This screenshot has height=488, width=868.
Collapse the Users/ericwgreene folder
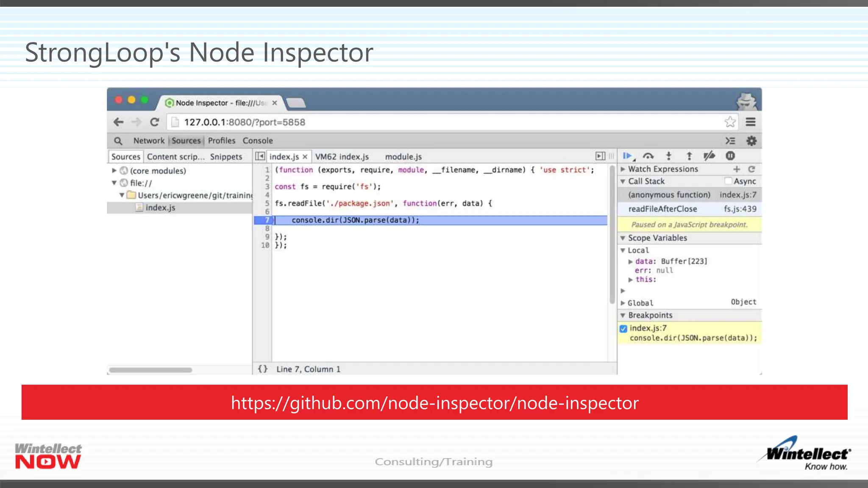[x=122, y=195]
